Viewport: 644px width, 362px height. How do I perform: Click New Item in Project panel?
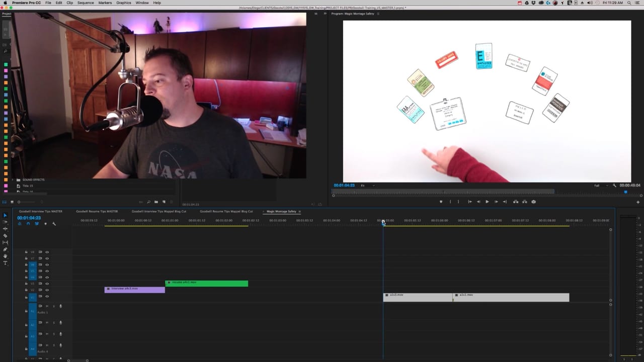(x=163, y=202)
